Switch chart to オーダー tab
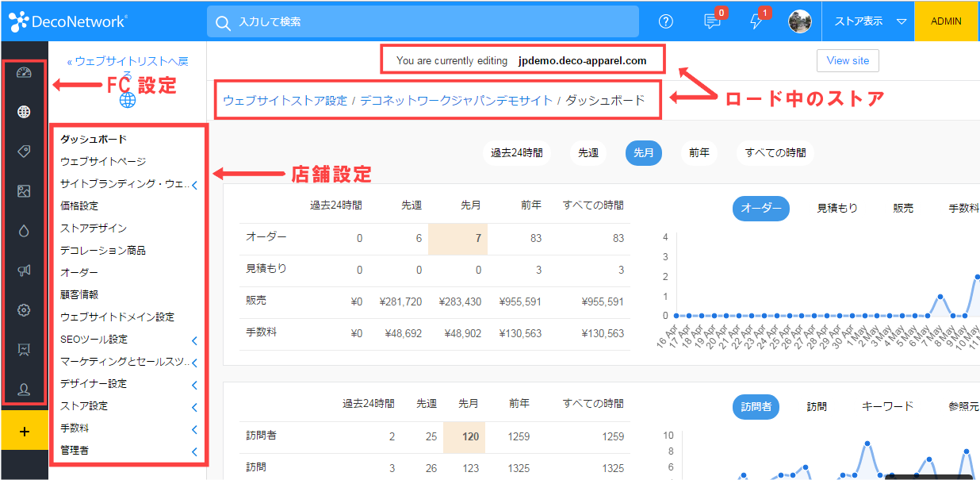Screen dimensions: 980x480 tap(761, 208)
